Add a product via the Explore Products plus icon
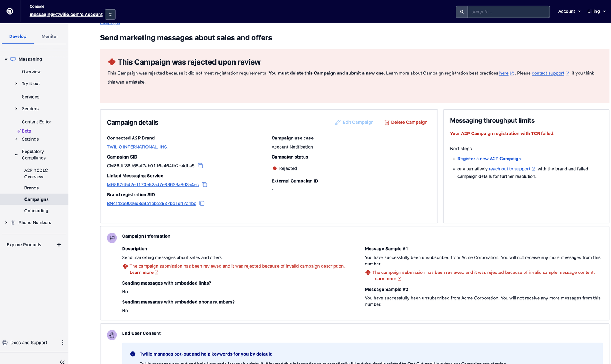The width and height of the screenshot is (611, 364). [x=59, y=244]
